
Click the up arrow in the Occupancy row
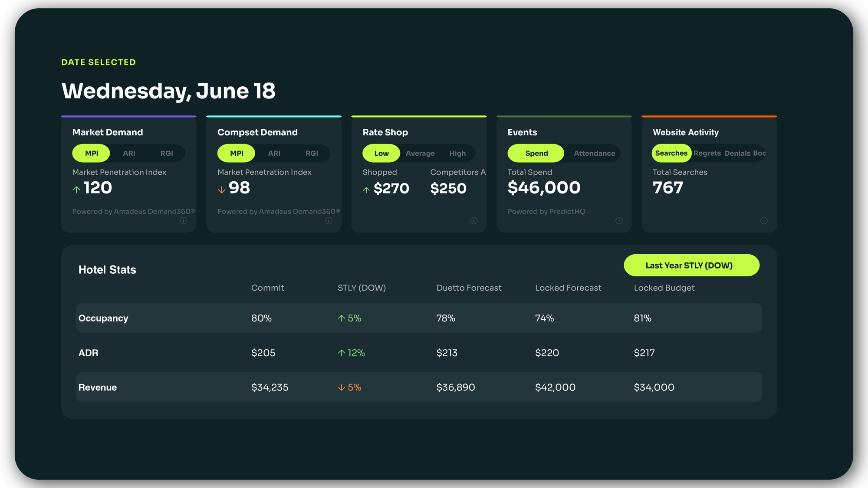click(342, 318)
